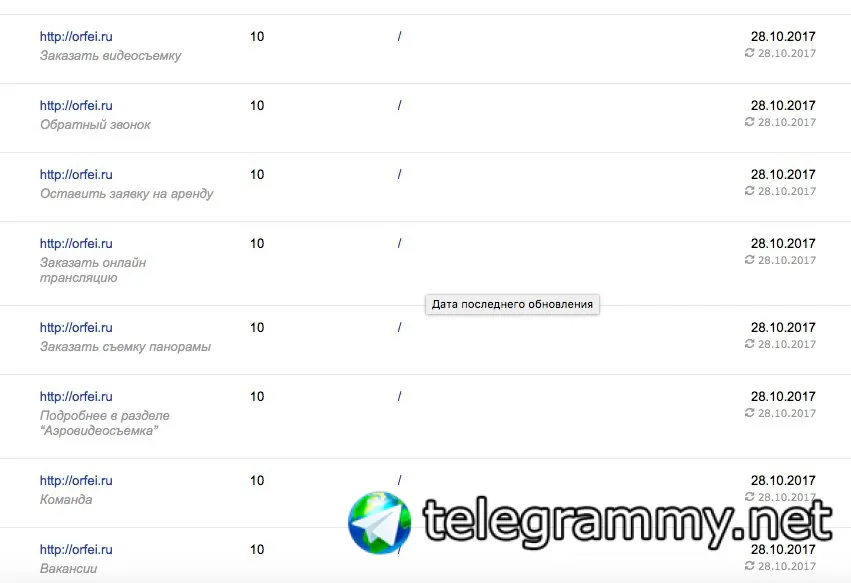This screenshot has width=851, height=583.
Task: Visit orfei.ru link above Заказать съемку панорамы
Action: (x=76, y=327)
